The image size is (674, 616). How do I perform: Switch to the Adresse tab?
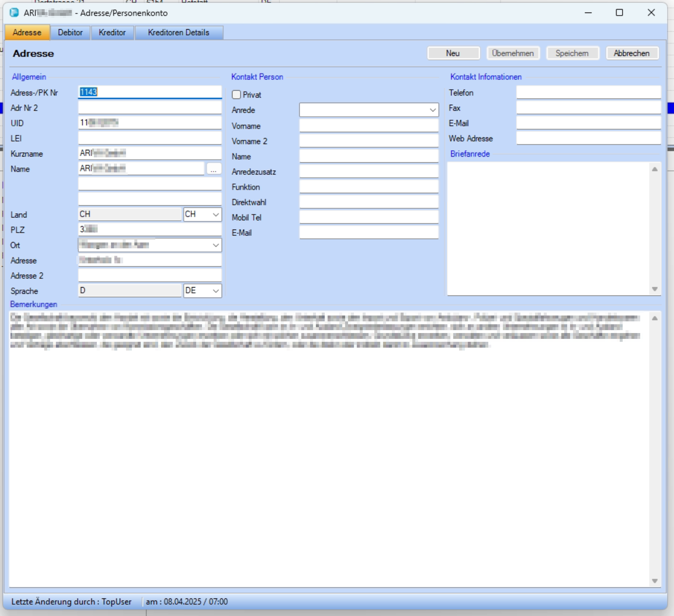(x=27, y=33)
